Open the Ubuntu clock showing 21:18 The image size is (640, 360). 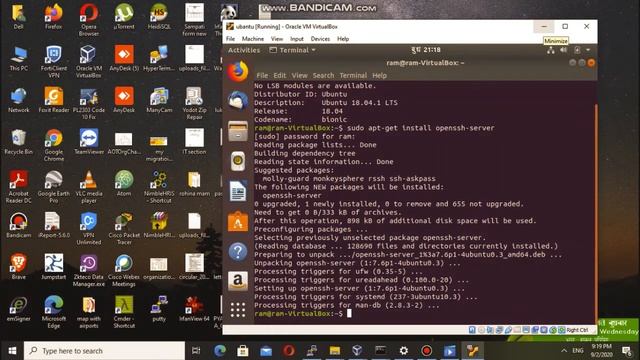(426, 50)
